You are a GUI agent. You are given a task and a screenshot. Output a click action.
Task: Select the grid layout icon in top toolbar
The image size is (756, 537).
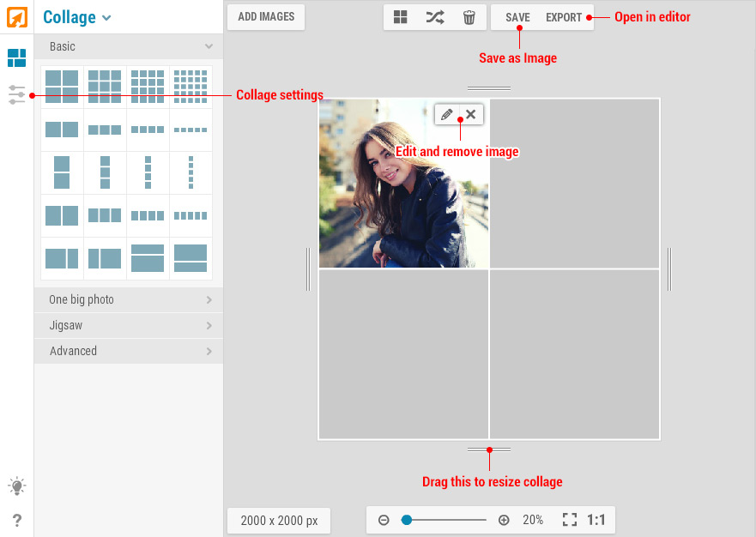(400, 17)
